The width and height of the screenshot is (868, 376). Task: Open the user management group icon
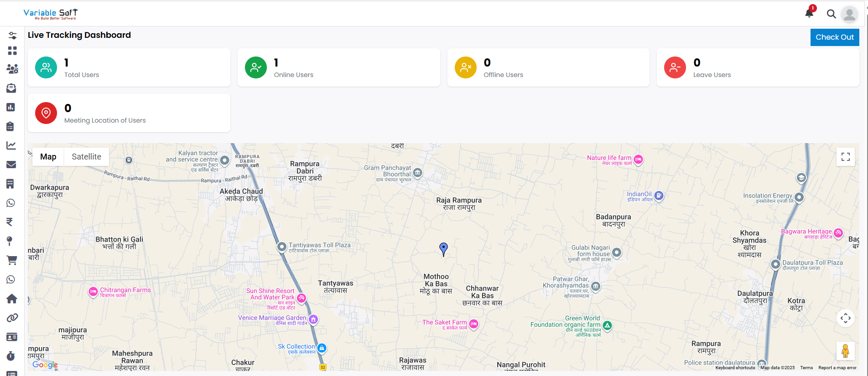coord(12,69)
